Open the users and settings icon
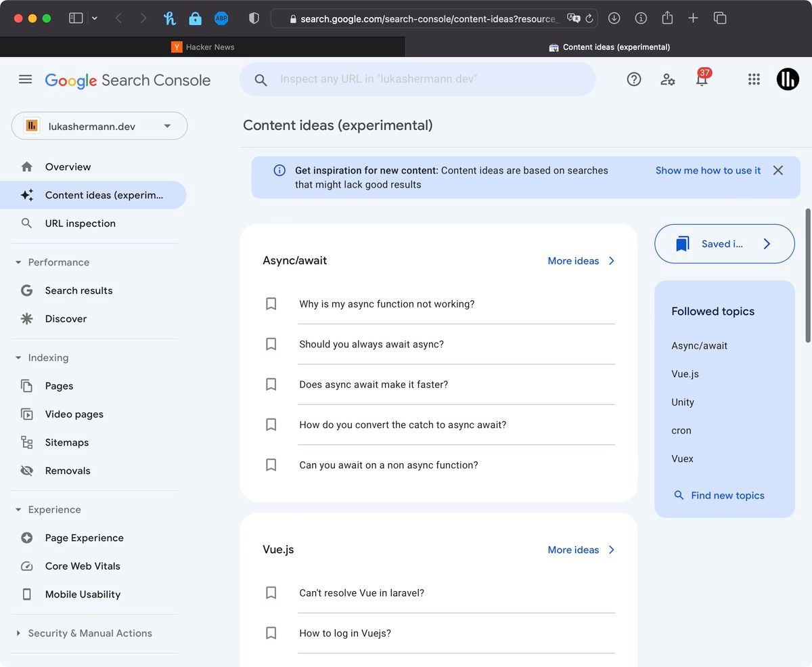 [x=667, y=79]
